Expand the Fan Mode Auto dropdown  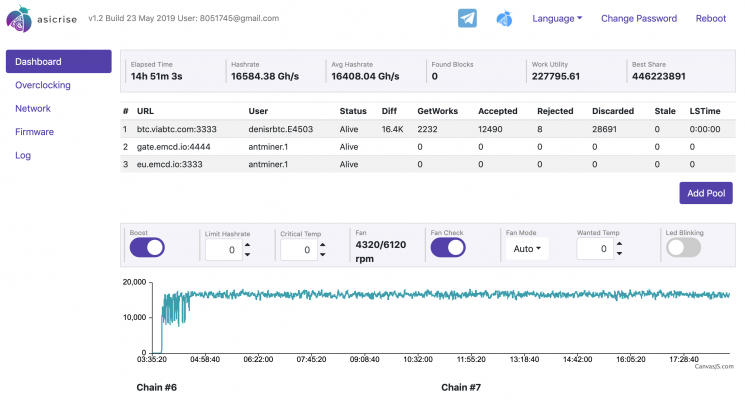527,248
